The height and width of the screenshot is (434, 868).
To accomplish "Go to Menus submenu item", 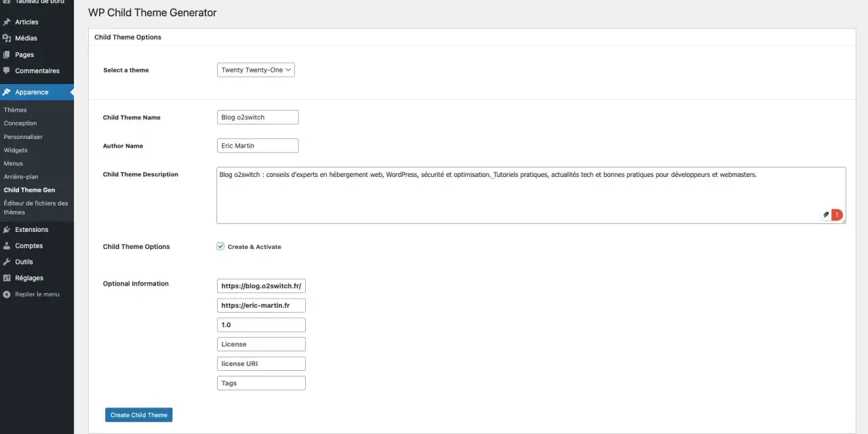I will [x=14, y=163].
